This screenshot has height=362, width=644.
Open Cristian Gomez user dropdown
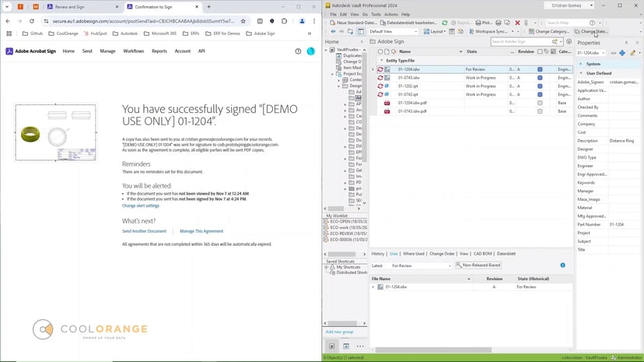[x=569, y=5]
